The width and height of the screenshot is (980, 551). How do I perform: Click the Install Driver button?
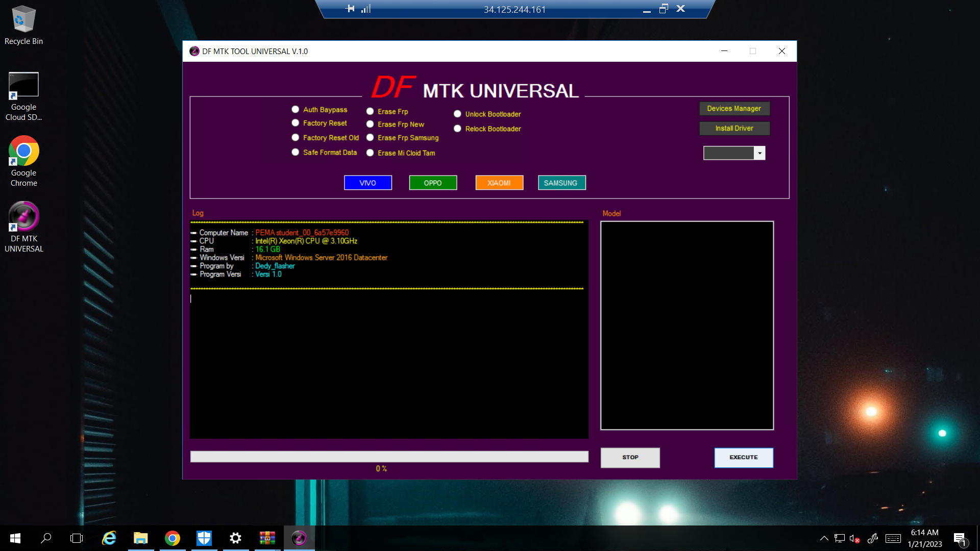coord(733,128)
